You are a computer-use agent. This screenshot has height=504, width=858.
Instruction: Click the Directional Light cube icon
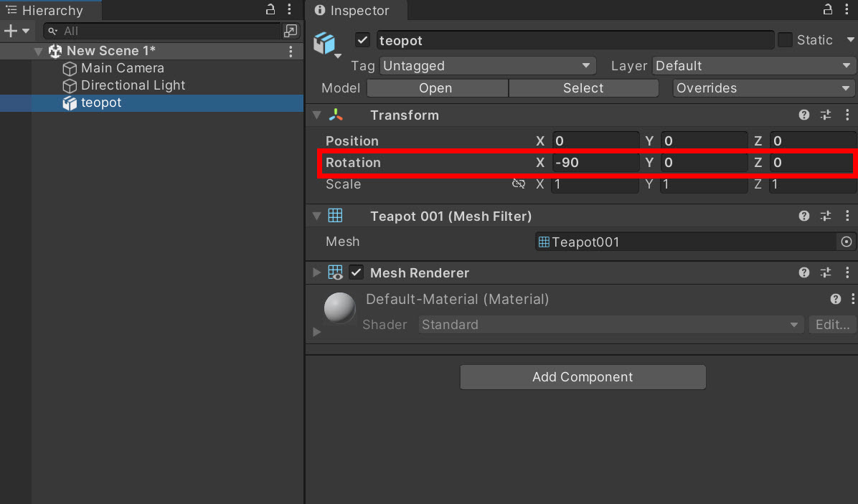(x=70, y=86)
